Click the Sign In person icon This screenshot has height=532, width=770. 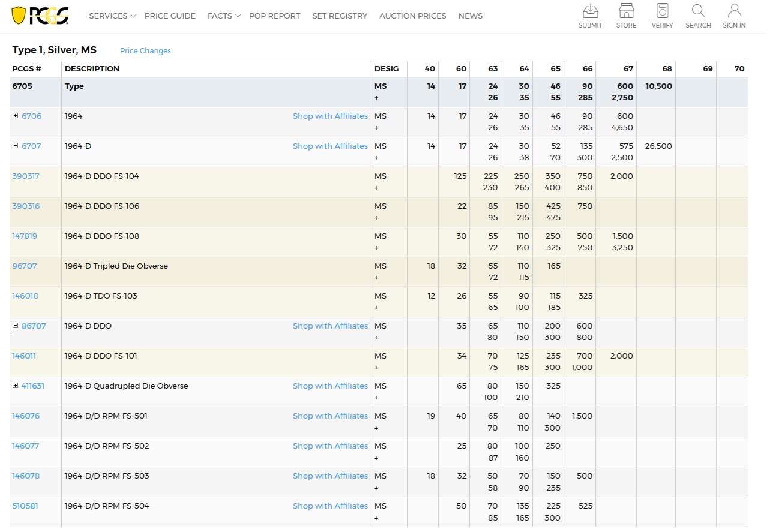click(x=734, y=11)
